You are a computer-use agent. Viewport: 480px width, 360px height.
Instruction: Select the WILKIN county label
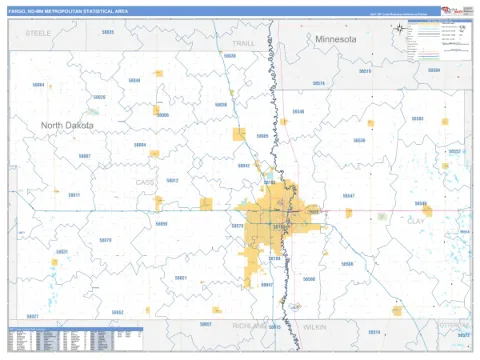315,327
